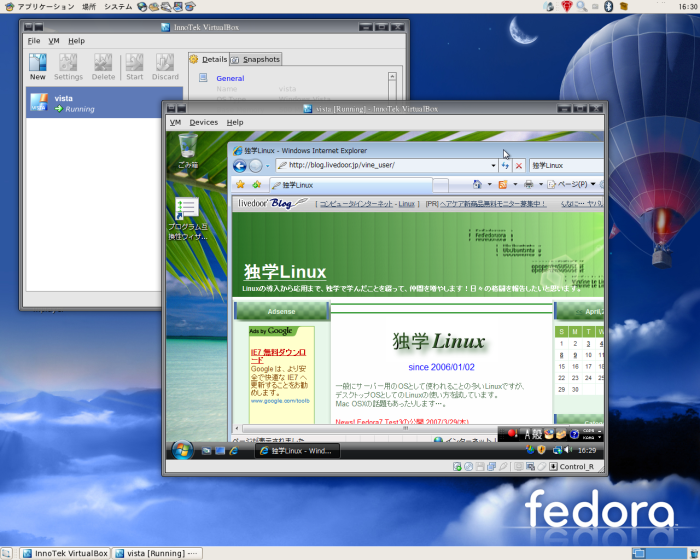The width and height of the screenshot is (700, 560).
Task: Click the livedoor Blog logo
Action: [x=271, y=203]
